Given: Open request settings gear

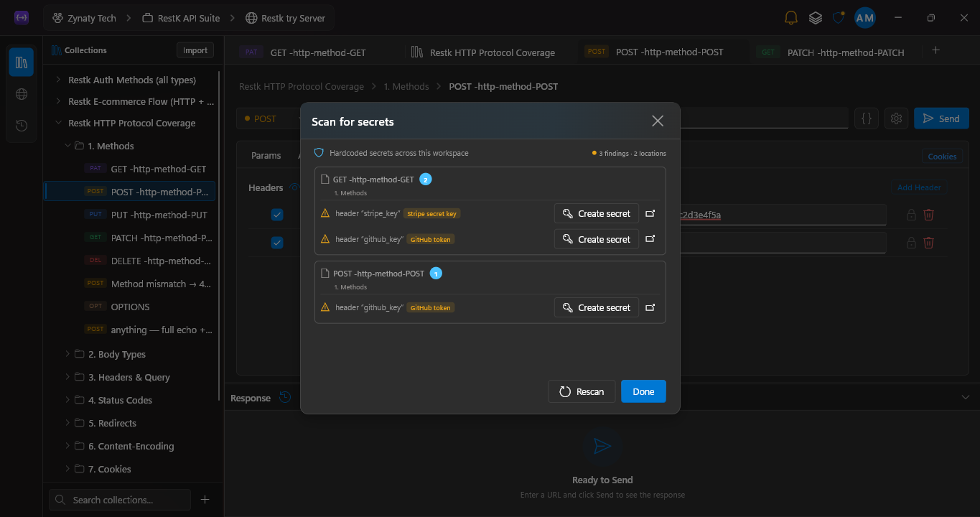Looking at the screenshot, I should [x=896, y=118].
